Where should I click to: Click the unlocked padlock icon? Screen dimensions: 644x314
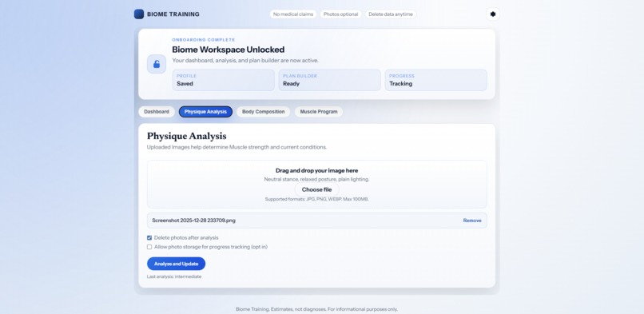click(x=157, y=64)
